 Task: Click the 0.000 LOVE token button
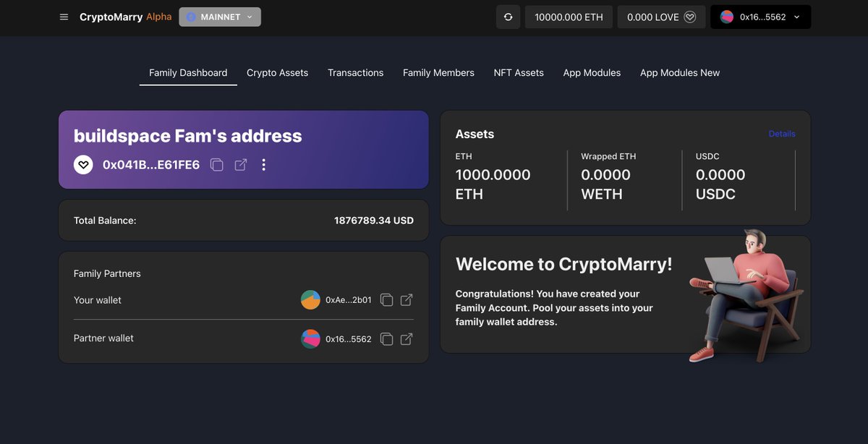(x=662, y=17)
